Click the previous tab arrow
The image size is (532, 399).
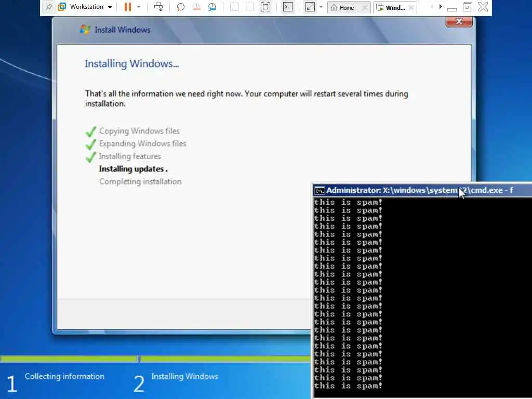pos(432,6)
